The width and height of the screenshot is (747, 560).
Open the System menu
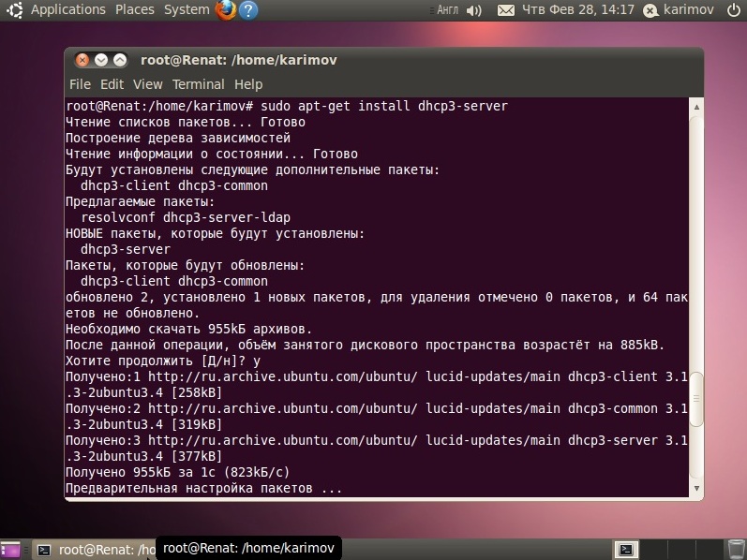tap(187, 10)
